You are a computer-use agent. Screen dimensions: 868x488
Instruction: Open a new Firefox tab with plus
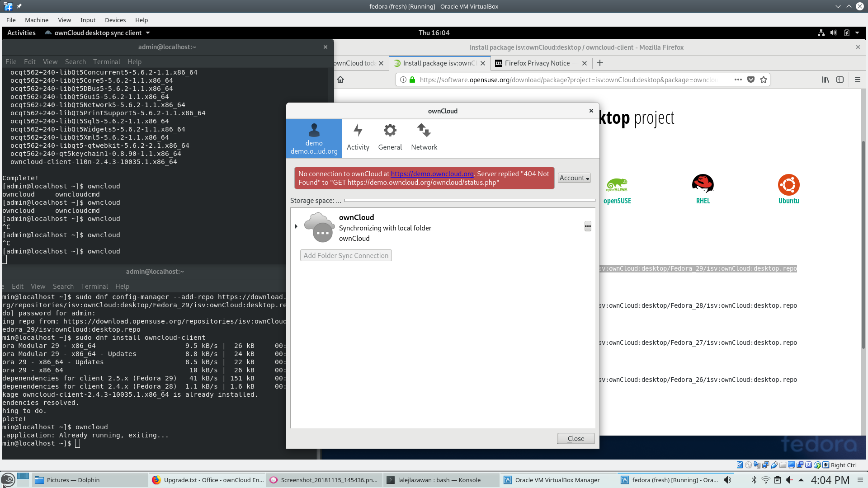tap(600, 63)
